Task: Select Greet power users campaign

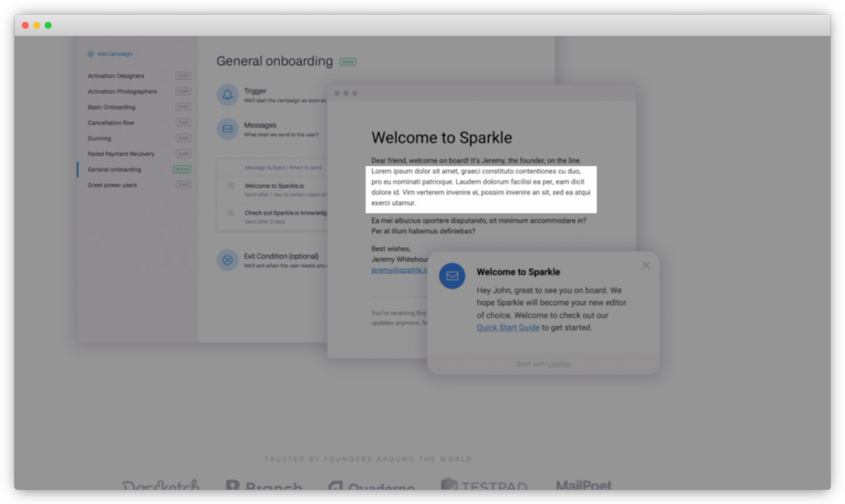Action: tap(112, 185)
